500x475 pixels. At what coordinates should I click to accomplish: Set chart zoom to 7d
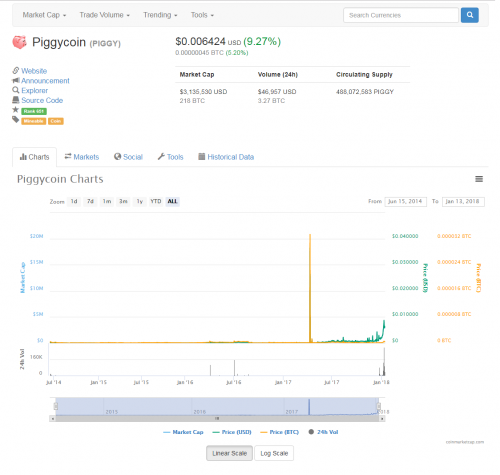[x=90, y=201]
